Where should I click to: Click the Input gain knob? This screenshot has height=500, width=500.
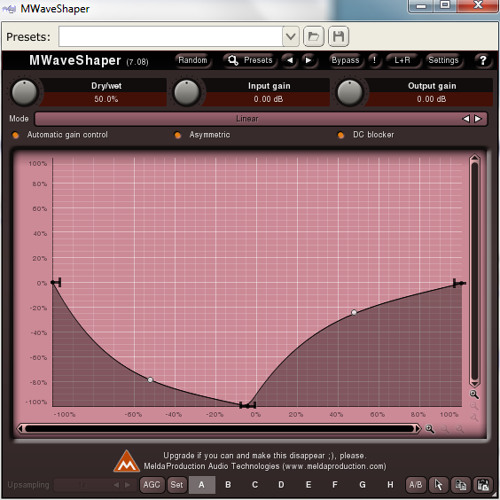click(187, 92)
